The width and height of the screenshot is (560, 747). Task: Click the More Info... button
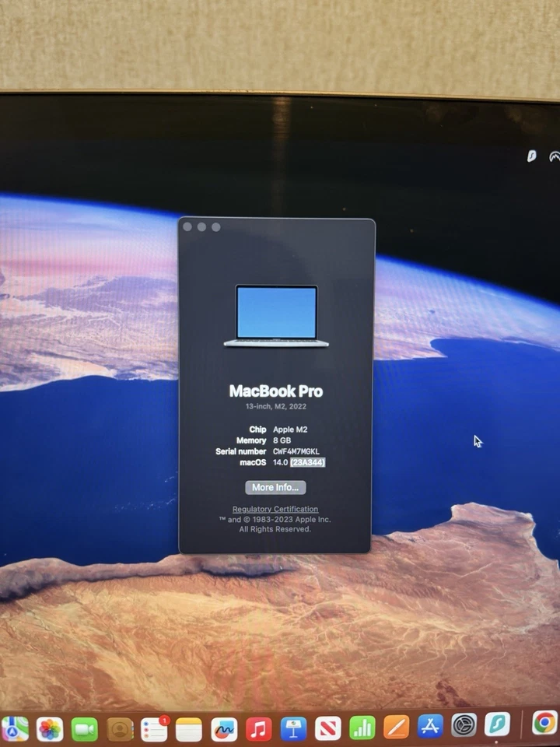click(x=275, y=487)
